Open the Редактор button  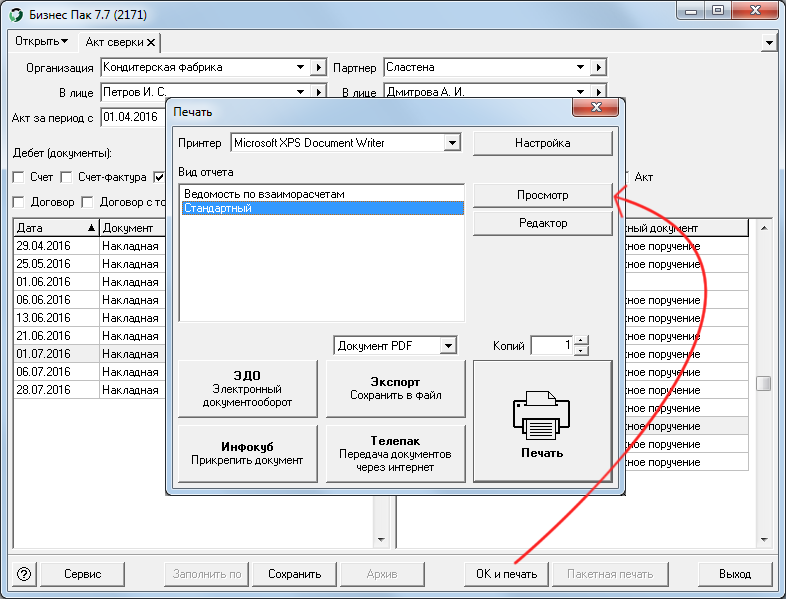tap(543, 223)
